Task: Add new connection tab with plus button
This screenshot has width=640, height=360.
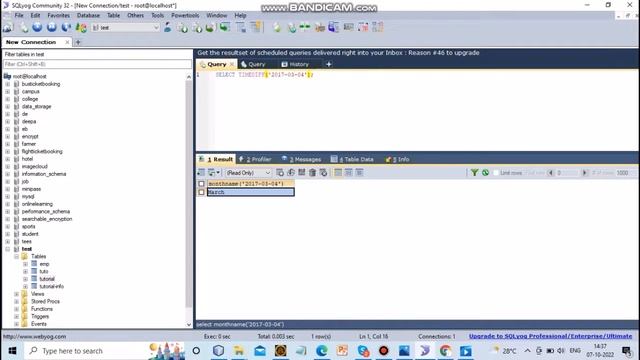Action: point(78,42)
